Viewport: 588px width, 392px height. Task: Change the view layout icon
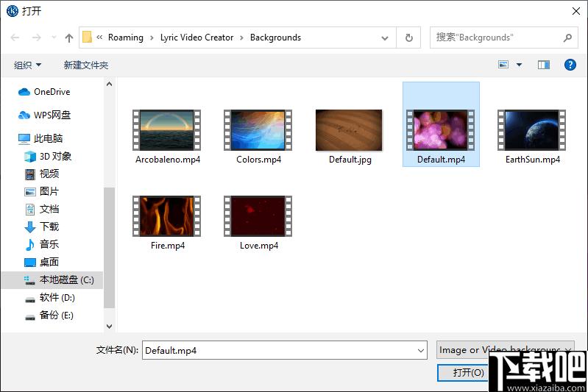coord(503,65)
